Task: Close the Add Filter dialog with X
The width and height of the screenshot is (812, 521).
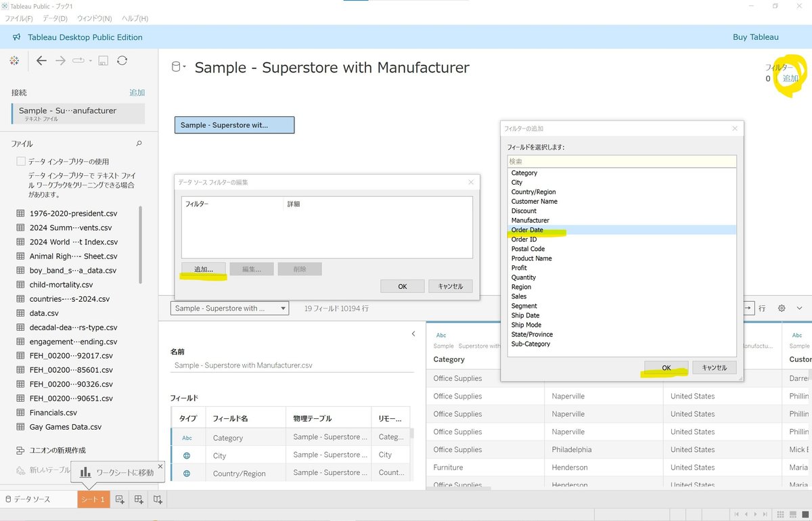Action: [735, 129]
